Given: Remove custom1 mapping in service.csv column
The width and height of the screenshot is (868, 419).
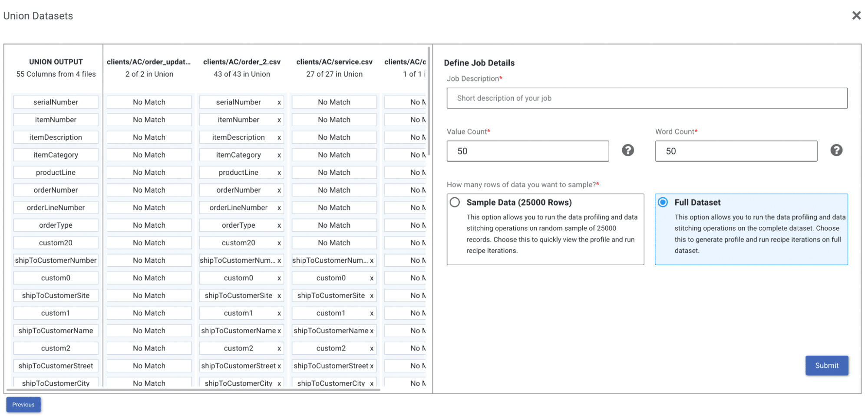Looking at the screenshot, I should click(371, 313).
